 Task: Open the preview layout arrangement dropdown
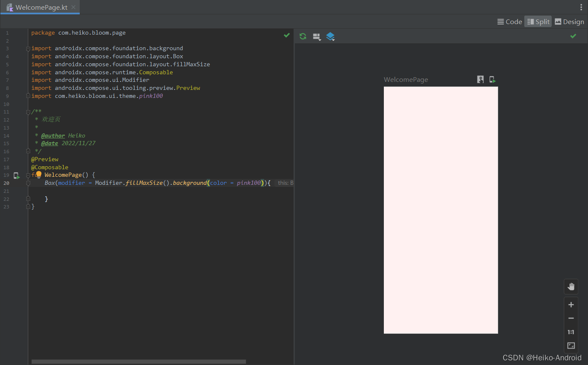(x=317, y=37)
